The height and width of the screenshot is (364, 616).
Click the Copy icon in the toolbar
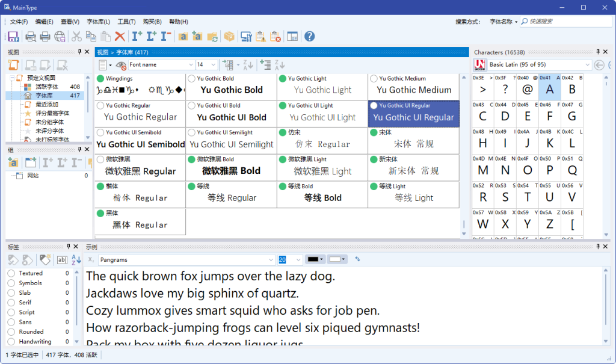click(x=92, y=36)
